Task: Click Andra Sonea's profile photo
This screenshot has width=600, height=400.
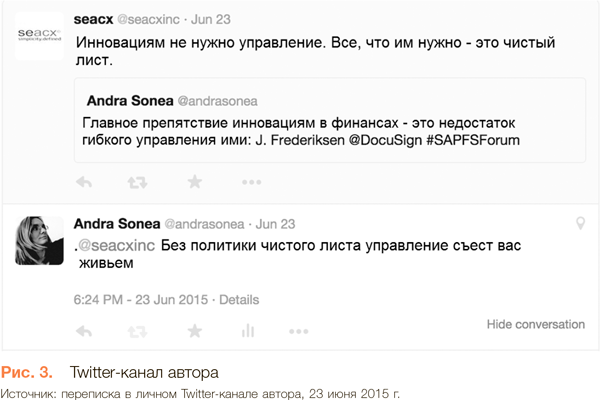Action: 40,240
